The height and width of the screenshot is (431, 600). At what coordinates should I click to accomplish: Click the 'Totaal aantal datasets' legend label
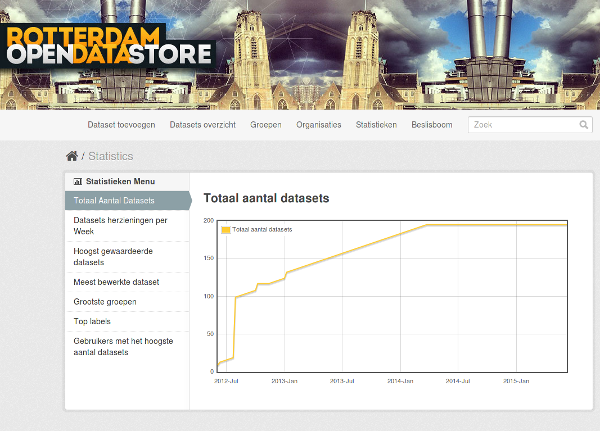point(262,230)
